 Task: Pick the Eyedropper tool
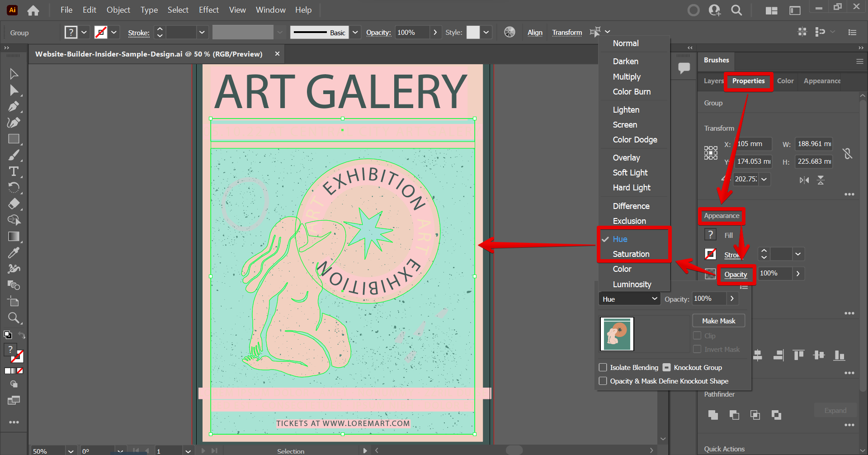(x=14, y=252)
